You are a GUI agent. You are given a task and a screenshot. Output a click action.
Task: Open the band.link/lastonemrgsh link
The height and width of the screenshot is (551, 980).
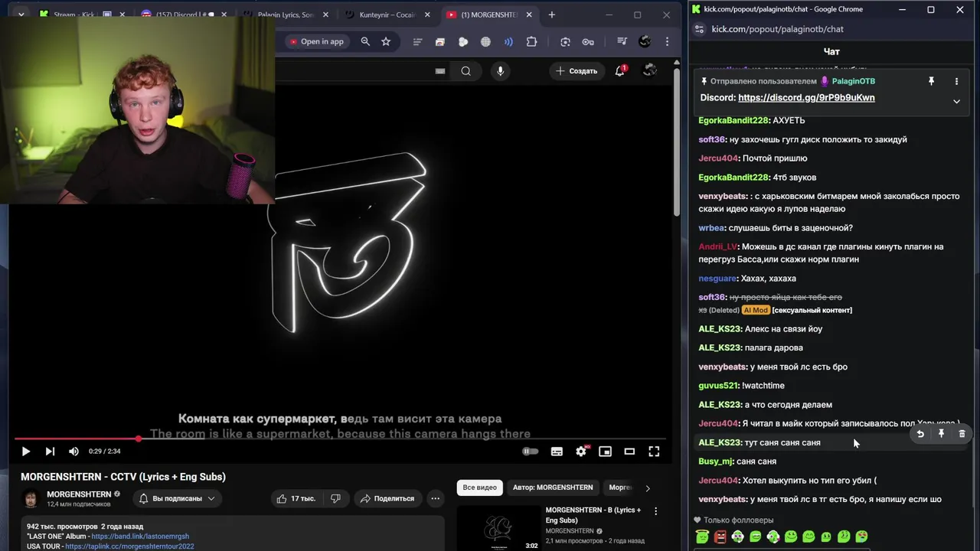click(140, 536)
